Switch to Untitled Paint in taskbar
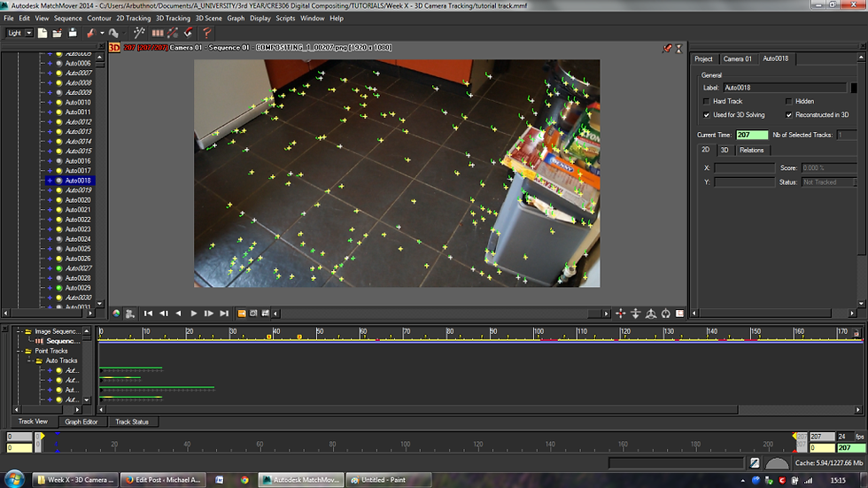This screenshot has height=488, width=868. (x=389, y=480)
